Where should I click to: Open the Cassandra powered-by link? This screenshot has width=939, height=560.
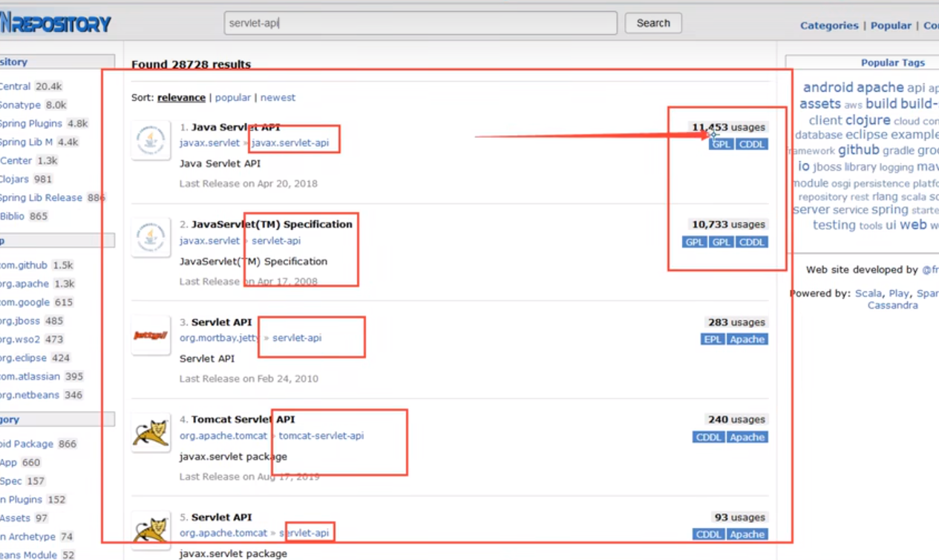click(893, 305)
